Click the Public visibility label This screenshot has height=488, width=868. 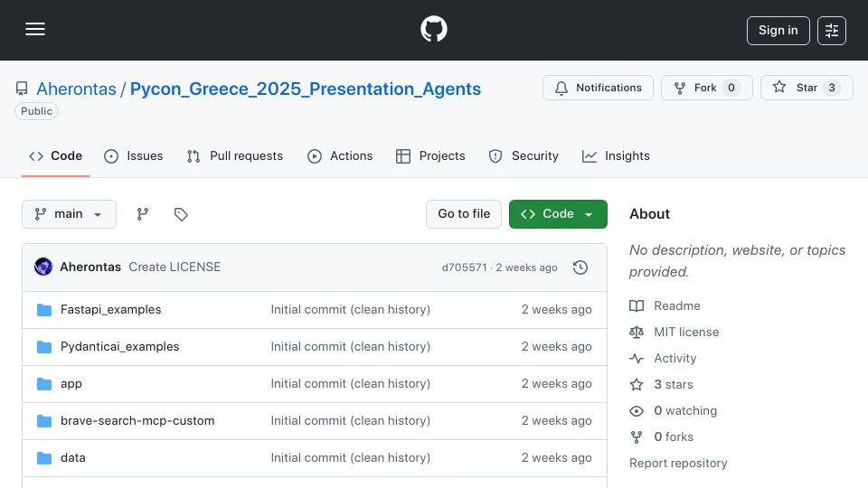(36, 111)
